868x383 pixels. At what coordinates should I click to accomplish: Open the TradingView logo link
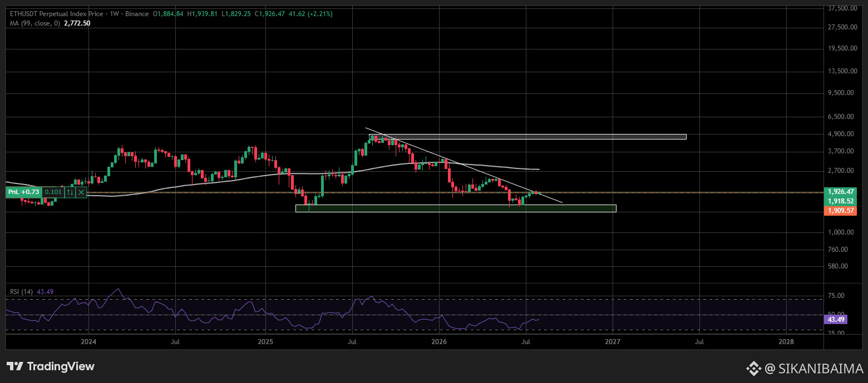click(x=51, y=366)
